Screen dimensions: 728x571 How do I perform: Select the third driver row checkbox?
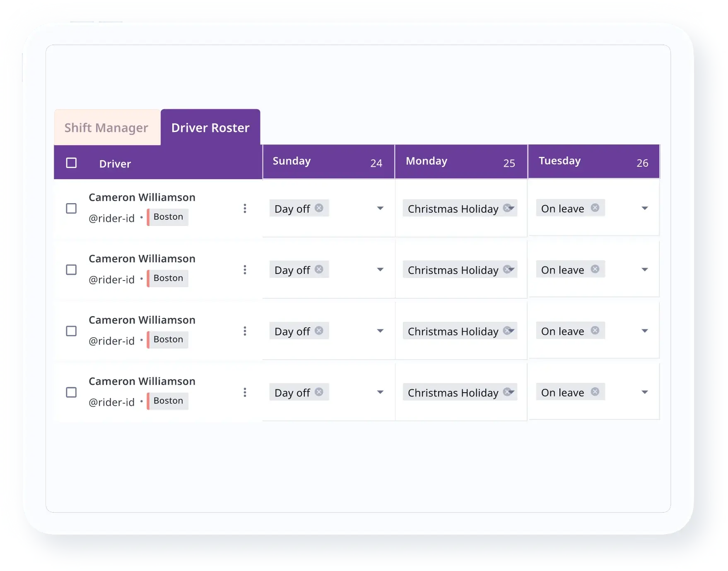click(x=71, y=331)
